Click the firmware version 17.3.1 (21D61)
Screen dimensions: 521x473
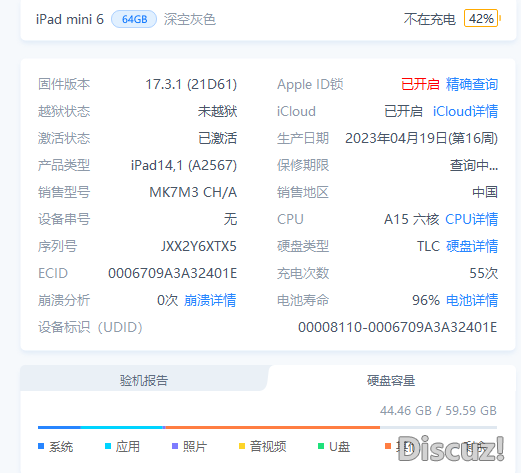click(x=191, y=84)
